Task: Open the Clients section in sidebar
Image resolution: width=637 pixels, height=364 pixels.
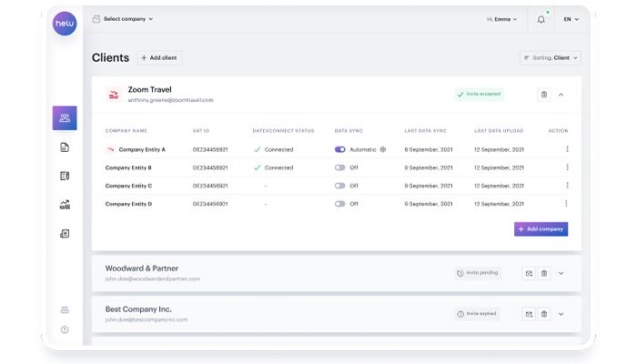Action: click(65, 118)
